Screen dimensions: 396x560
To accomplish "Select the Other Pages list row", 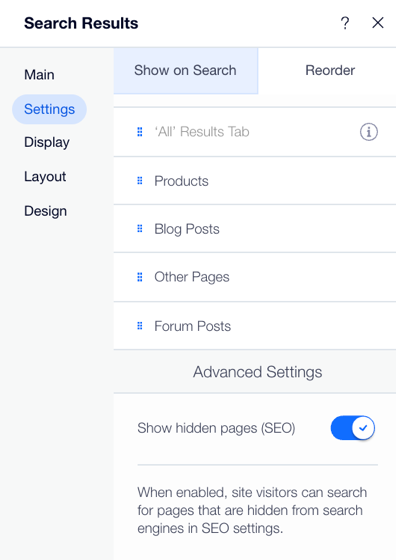I will coord(255,277).
